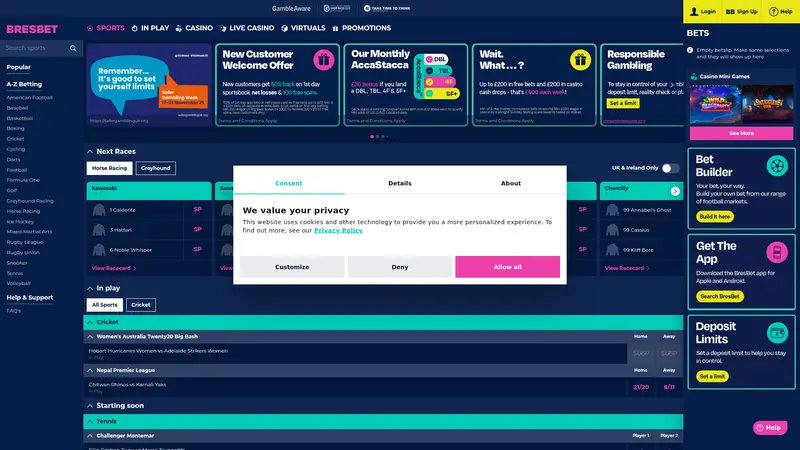The image size is (800, 450).
Task: Click the jockey silk icon for 6 Noble Whisper
Action: tap(99, 250)
